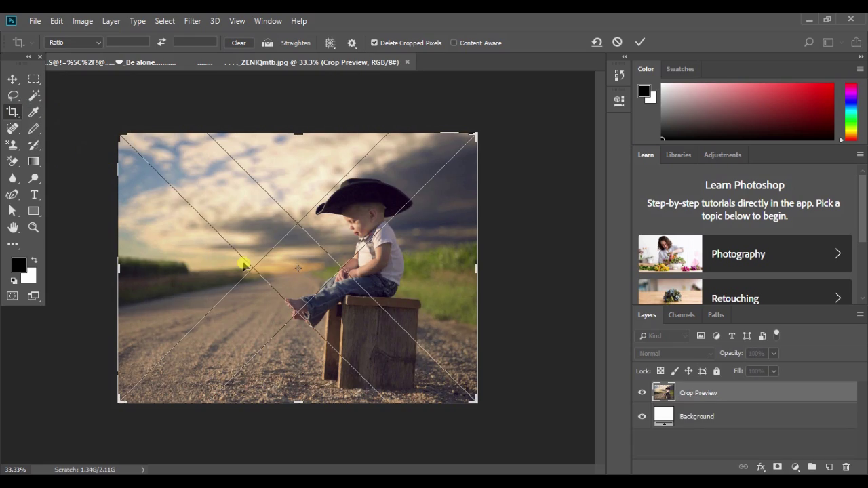Click the foreground color swatch in toolbar
Viewport: 868px width, 488px height.
point(18,265)
